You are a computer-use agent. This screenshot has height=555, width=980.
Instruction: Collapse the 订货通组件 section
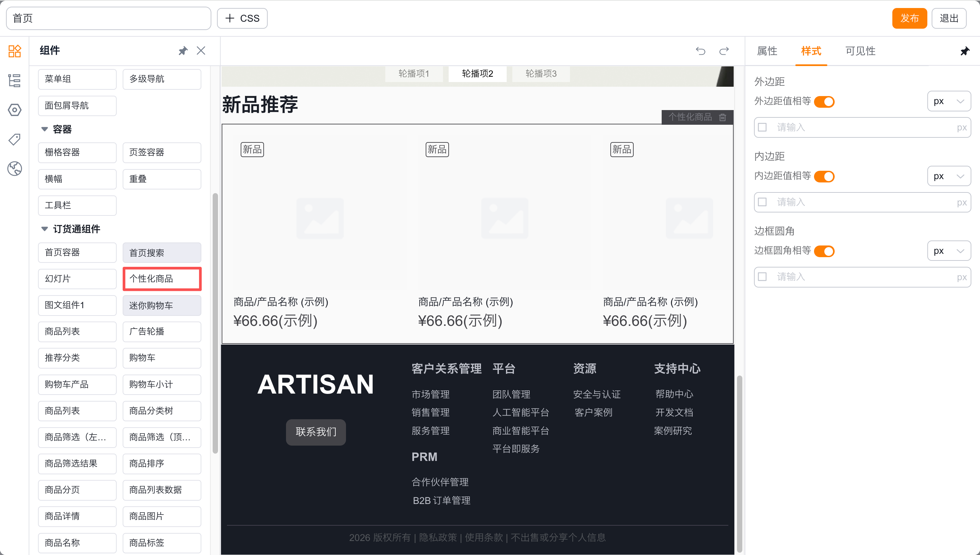45,229
